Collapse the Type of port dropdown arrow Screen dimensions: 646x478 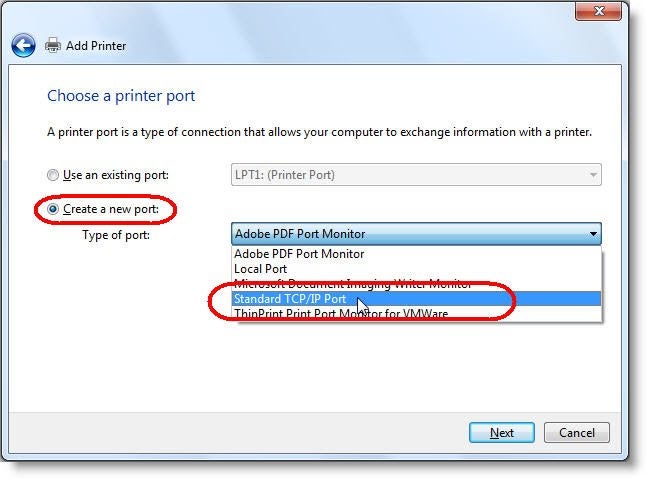point(594,234)
